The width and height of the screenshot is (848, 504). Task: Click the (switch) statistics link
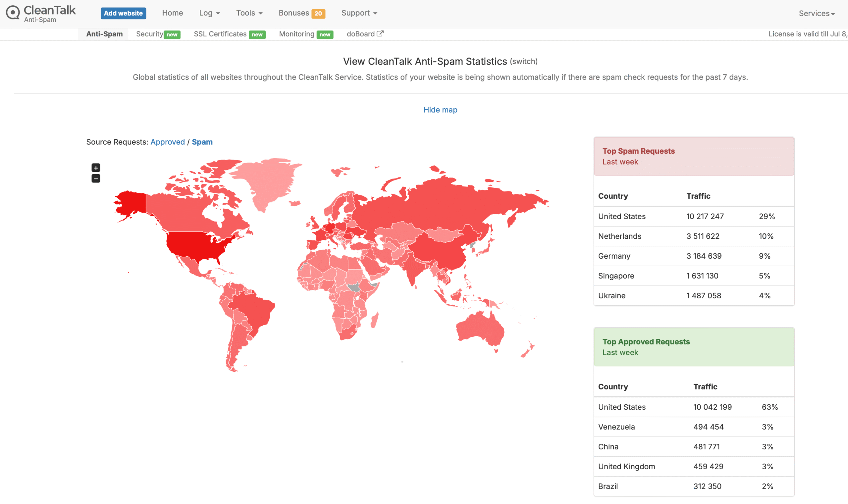tap(524, 62)
